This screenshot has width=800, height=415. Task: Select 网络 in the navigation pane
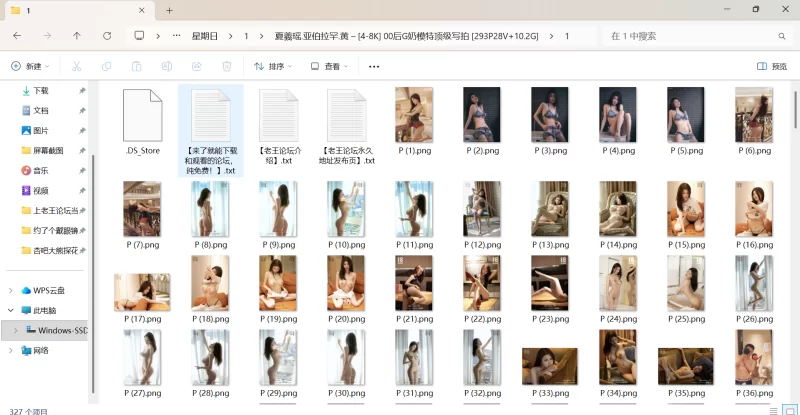(x=41, y=351)
